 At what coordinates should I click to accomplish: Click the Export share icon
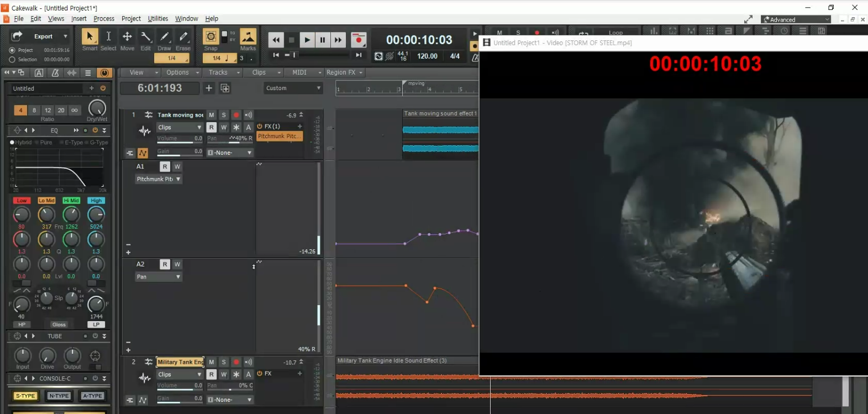pyautogui.click(x=17, y=36)
